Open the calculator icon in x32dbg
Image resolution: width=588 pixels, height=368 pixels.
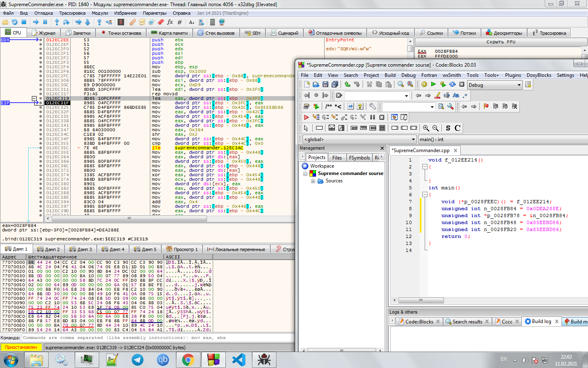tap(213, 22)
